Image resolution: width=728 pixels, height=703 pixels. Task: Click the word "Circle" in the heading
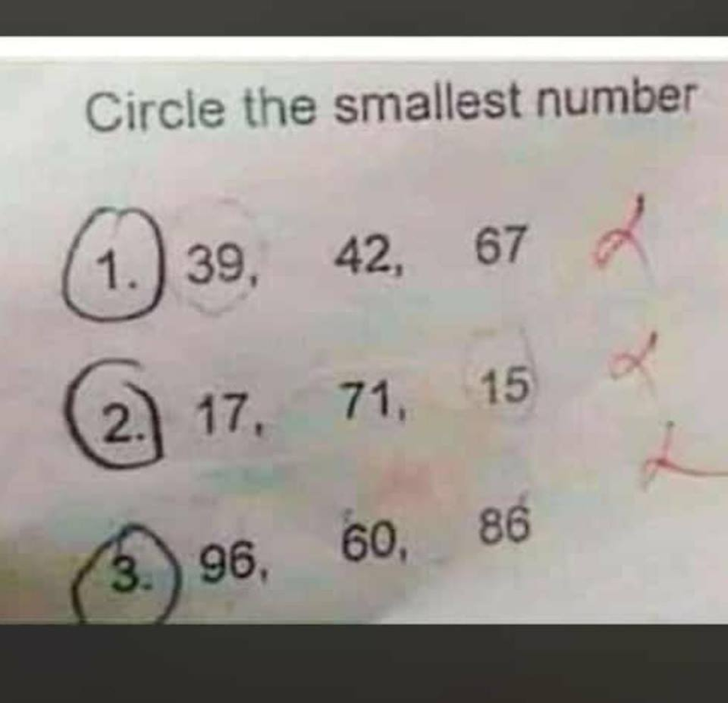coord(155,110)
